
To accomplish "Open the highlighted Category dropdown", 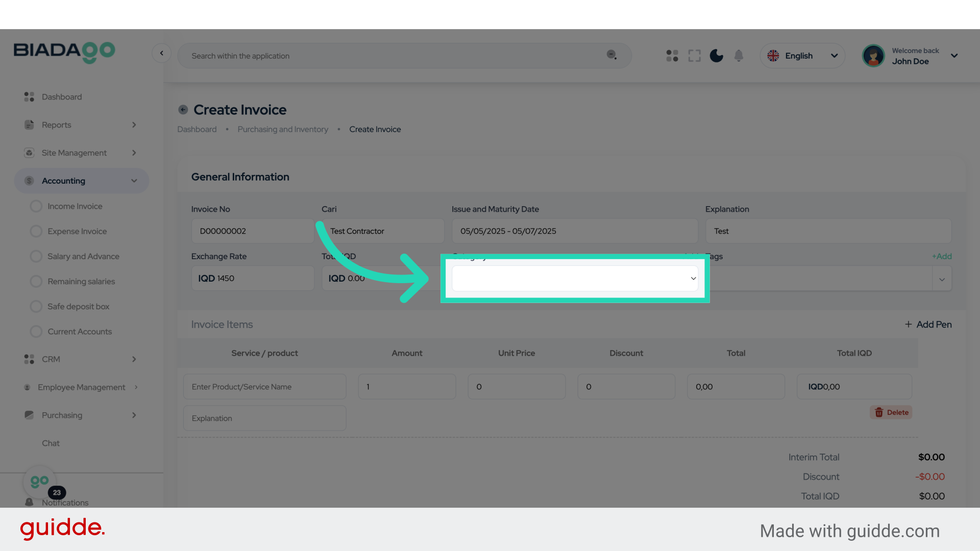I will pyautogui.click(x=575, y=279).
